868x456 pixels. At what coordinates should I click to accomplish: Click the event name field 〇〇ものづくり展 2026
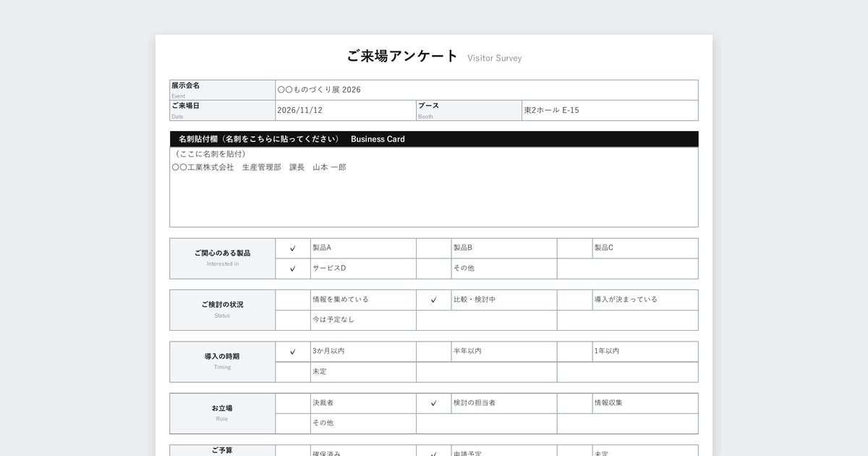point(487,90)
